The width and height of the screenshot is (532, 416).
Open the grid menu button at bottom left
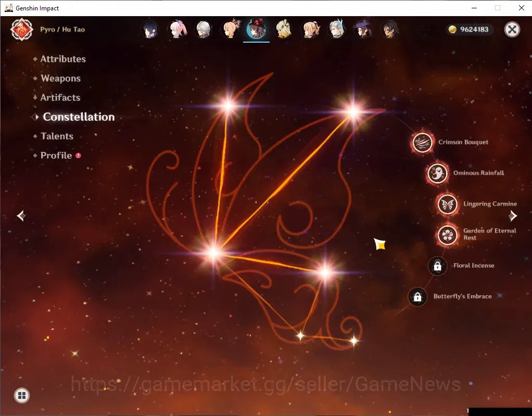pos(22,395)
